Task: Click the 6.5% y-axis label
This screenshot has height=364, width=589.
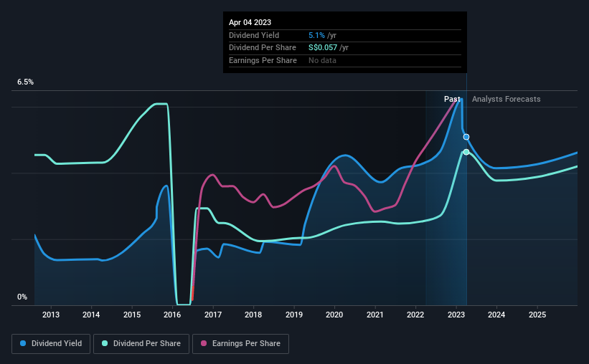Action: 25,82
